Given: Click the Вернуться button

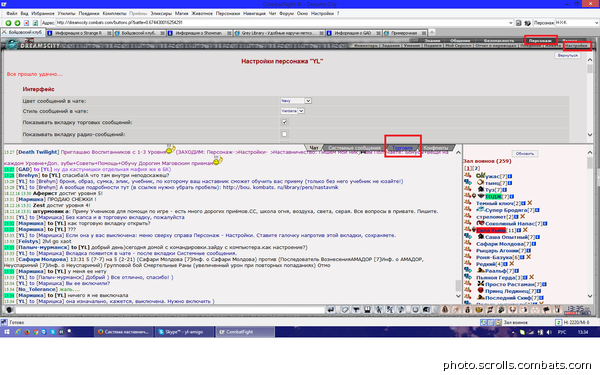Looking at the screenshot, I should pyautogui.click(x=567, y=55).
